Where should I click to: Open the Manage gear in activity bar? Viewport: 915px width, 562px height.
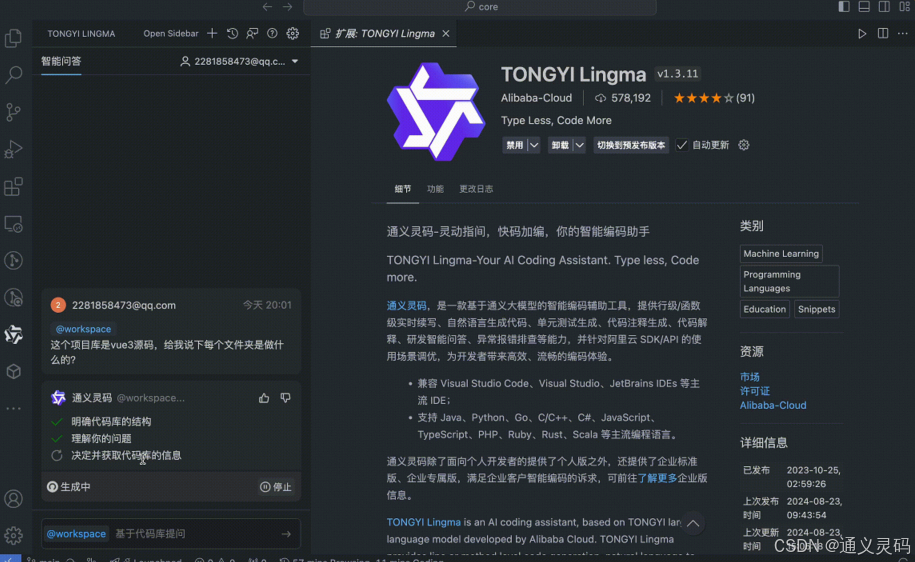[x=13, y=535]
